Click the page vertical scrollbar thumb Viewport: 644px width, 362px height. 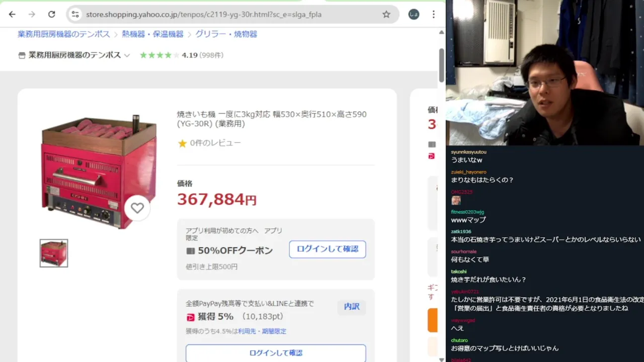(441, 65)
